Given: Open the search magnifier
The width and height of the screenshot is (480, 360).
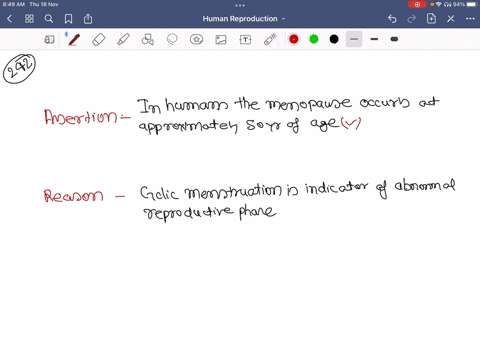Looking at the screenshot, I should point(49,19).
